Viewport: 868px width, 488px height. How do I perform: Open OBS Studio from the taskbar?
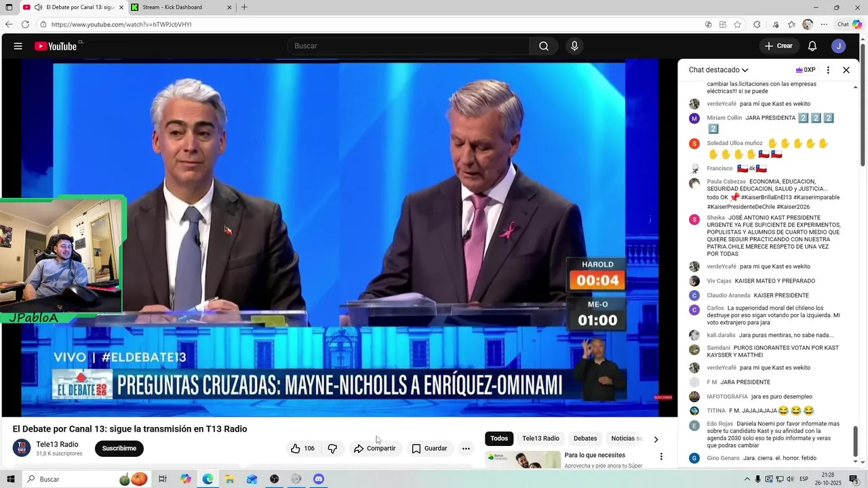(274, 479)
